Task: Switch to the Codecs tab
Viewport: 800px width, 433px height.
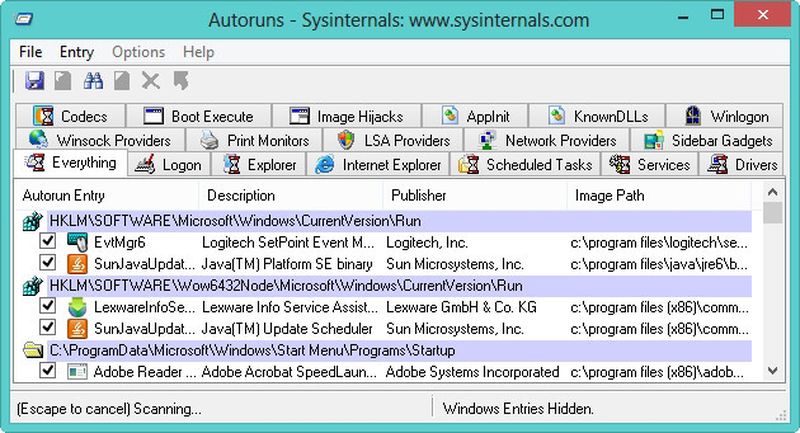Action: click(70, 116)
